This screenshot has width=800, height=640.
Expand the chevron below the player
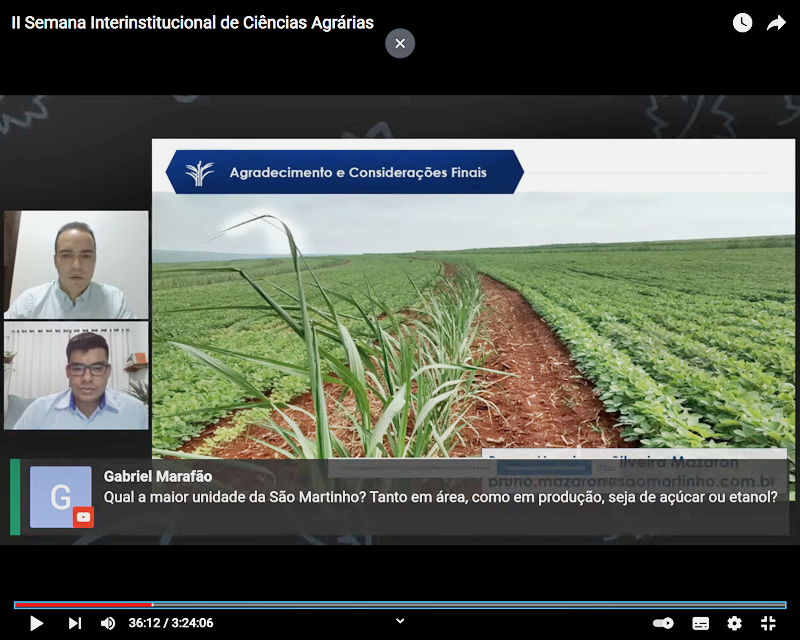click(400, 621)
